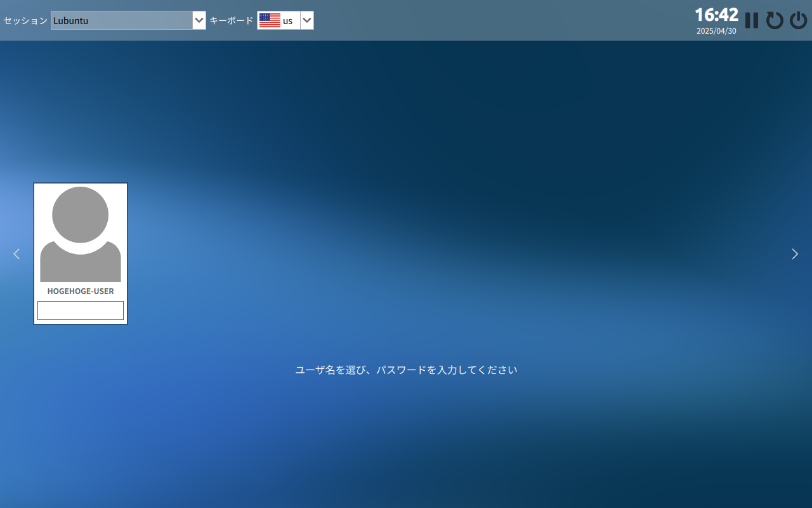Viewport: 812px width, 508px height.
Task: Select the HOGEHOGE-USER avatar
Action: [x=81, y=234]
